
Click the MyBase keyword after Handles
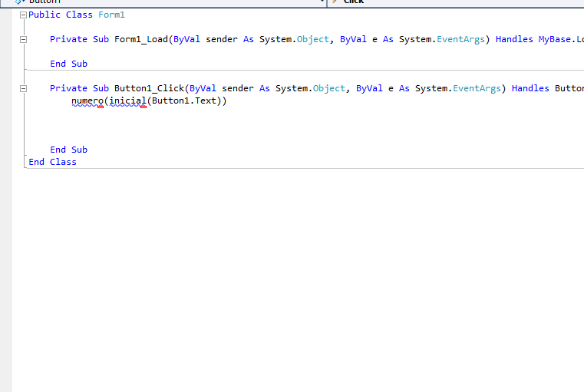pyautogui.click(x=554, y=39)
